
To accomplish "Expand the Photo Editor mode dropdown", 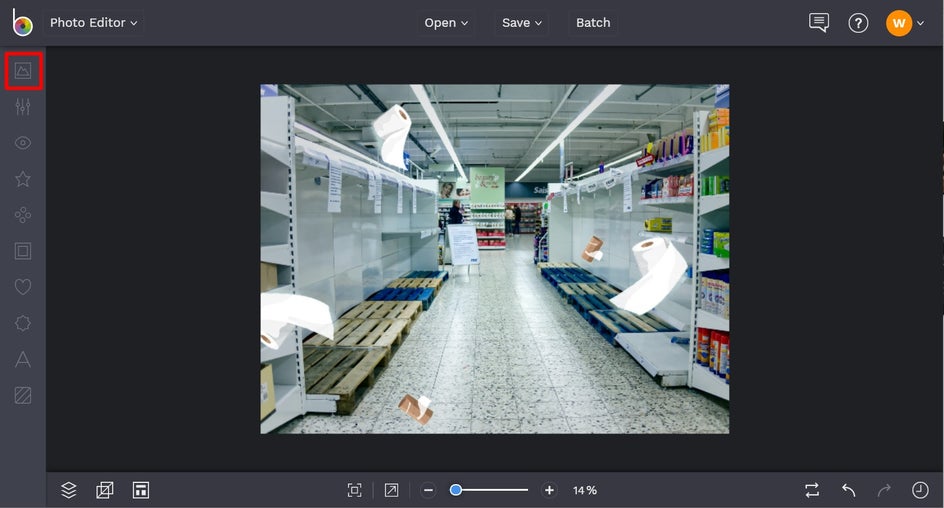I will coord(93,23).
